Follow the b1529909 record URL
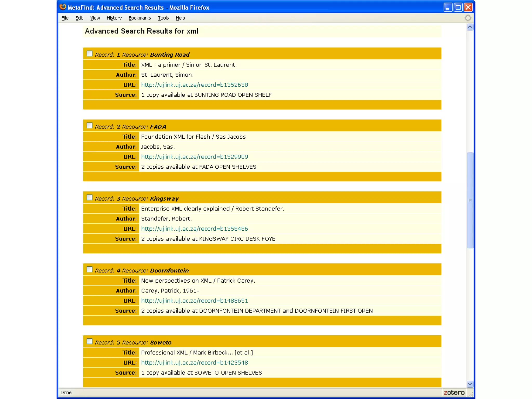Image resolution: width=532 pixels, height=399 pixels. [194, 157]
